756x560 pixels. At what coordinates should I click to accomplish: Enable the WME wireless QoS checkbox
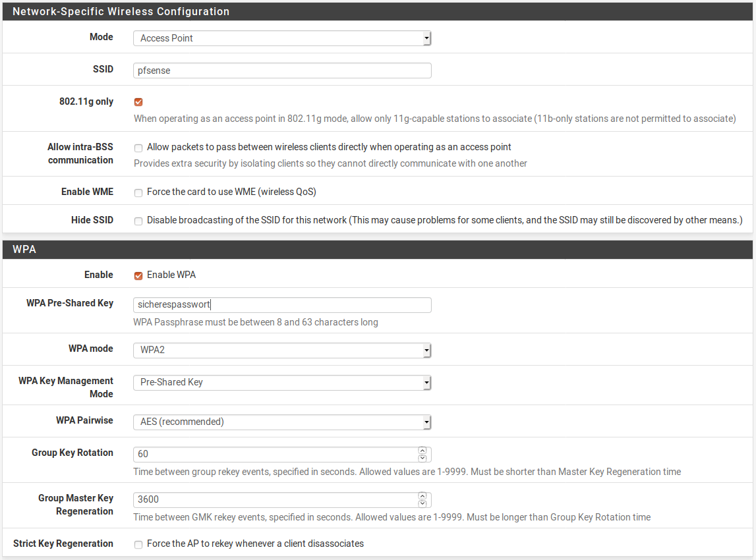pyautogui.click(x=138, y=192)
